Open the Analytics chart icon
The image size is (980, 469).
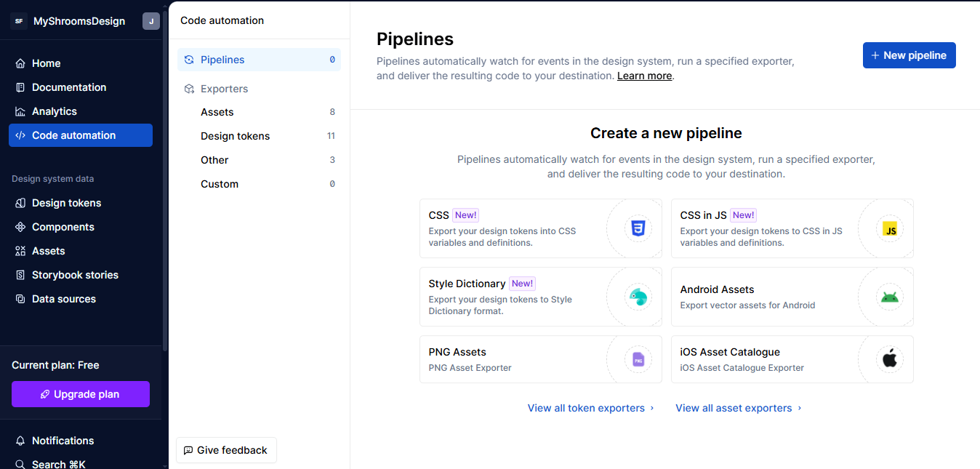[x=20, y=111]
